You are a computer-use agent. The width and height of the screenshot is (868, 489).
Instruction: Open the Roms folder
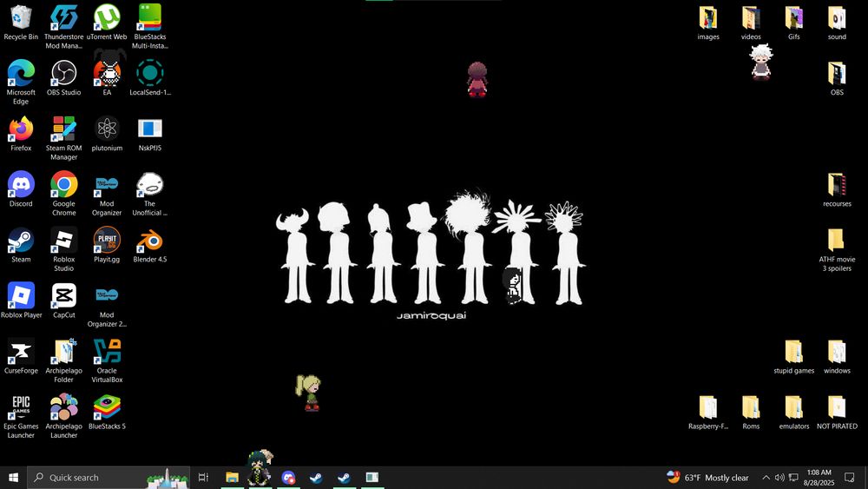tap(751, 413)
